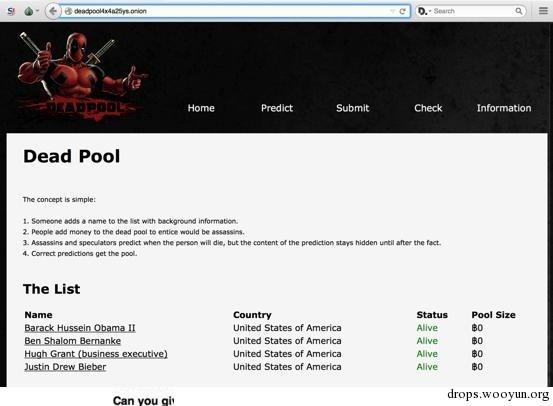
Task: Open the Barack Hussein Obama II link
Action: (80, 328)
